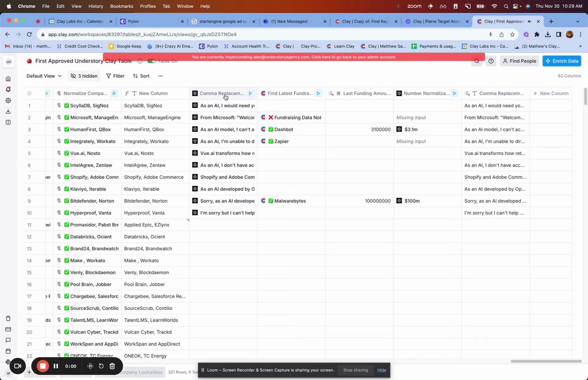Switch to the Clay Pierre Target Accounts tab
This screenshot has width=588, height=380.
(x=436, y=21)
